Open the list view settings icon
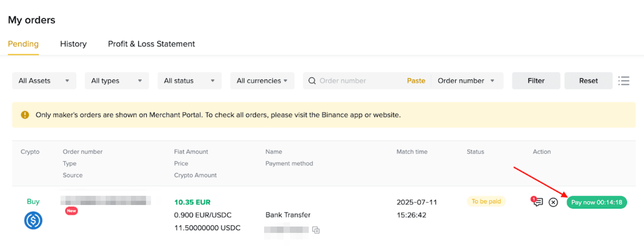Image resolution: width=644 pixels, height=246 pixels. coord(624,81)
